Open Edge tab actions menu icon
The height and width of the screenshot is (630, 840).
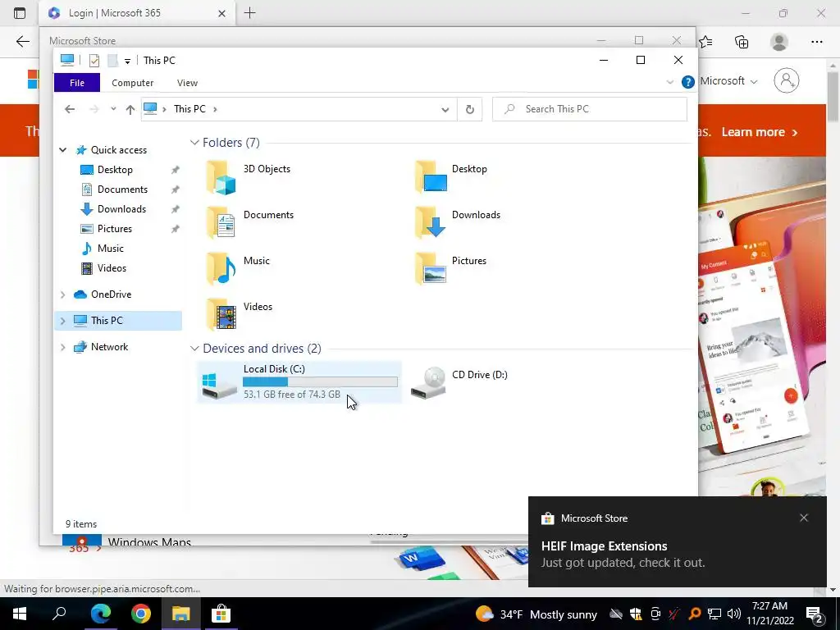pyautogui.click(x=20, y=13)
